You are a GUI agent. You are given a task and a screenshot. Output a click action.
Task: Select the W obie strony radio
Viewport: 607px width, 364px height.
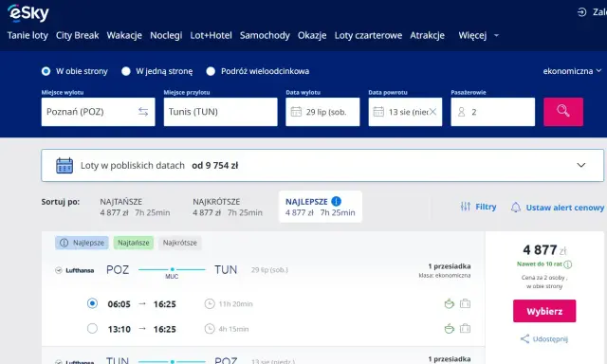coord(46,71)
